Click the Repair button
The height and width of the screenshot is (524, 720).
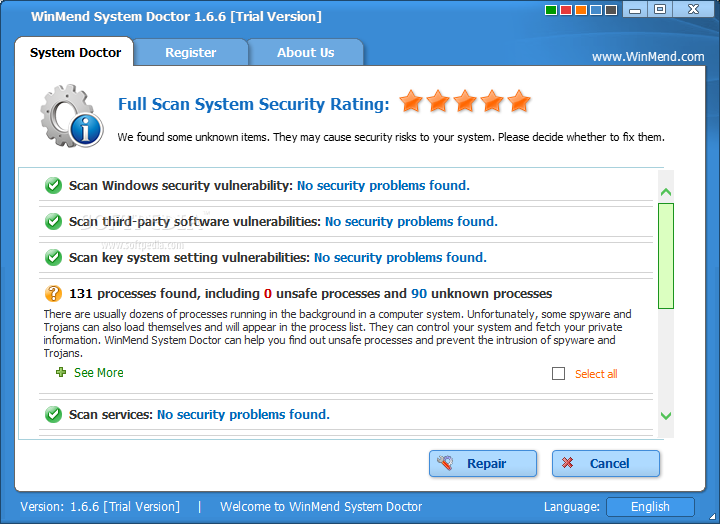click(483, 463)
